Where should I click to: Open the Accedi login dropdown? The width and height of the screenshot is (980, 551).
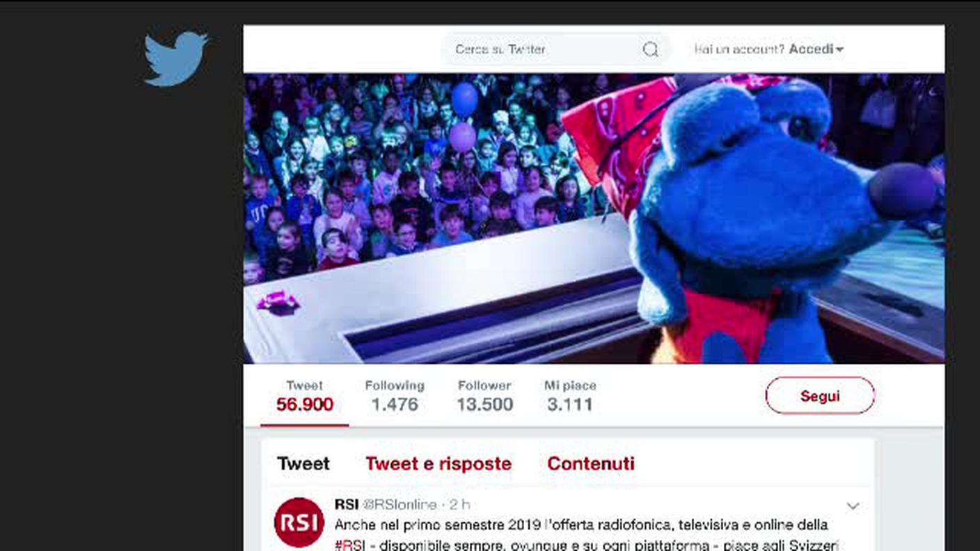[x=816, y=49]
